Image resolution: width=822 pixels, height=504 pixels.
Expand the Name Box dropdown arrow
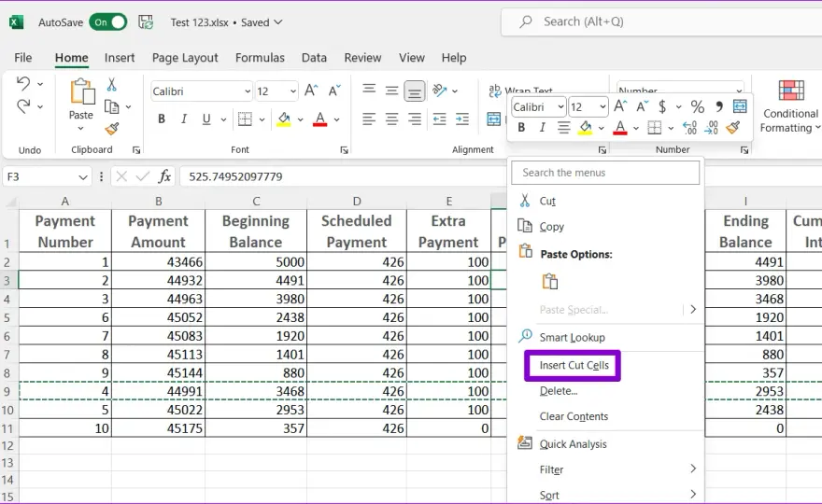pos(83,177)
